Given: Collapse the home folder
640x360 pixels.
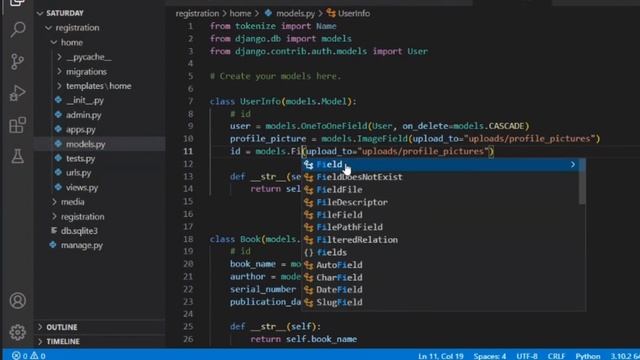Looking at the screenshot, I should coord(54,42).
